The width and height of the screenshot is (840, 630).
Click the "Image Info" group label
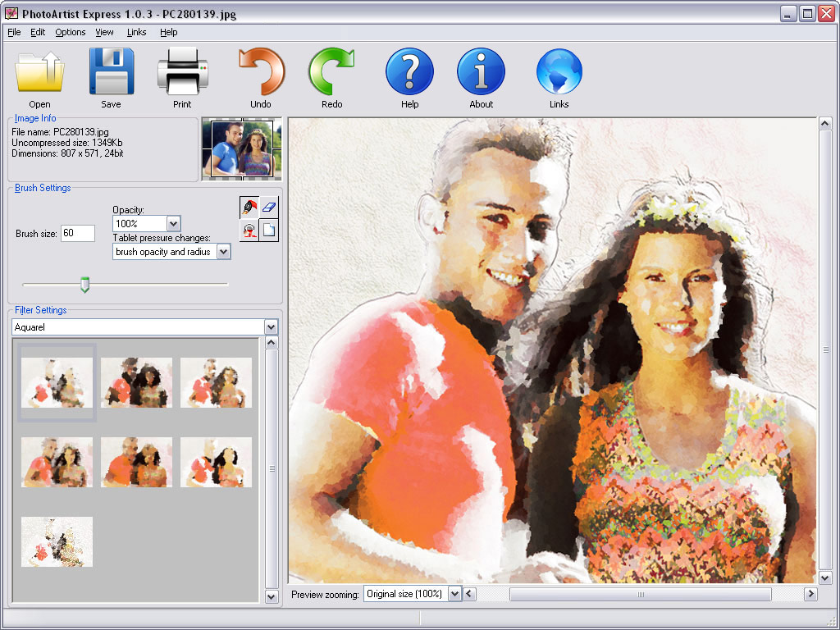tap(35, 118)
